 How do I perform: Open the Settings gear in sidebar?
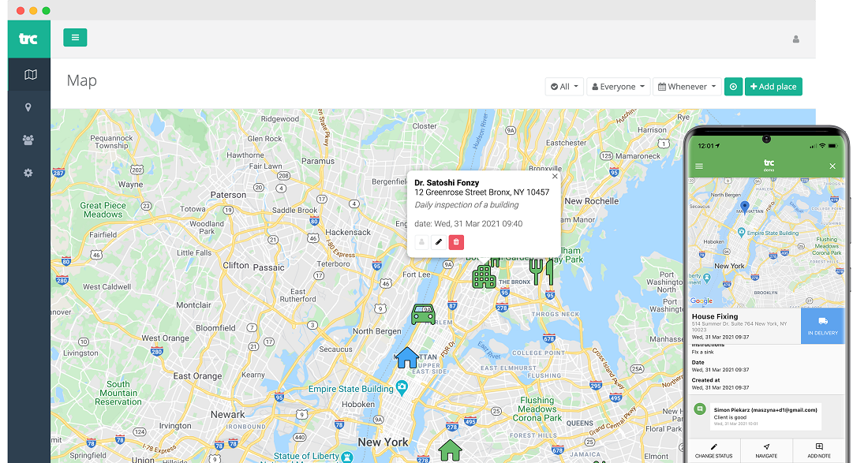[28, 174]
